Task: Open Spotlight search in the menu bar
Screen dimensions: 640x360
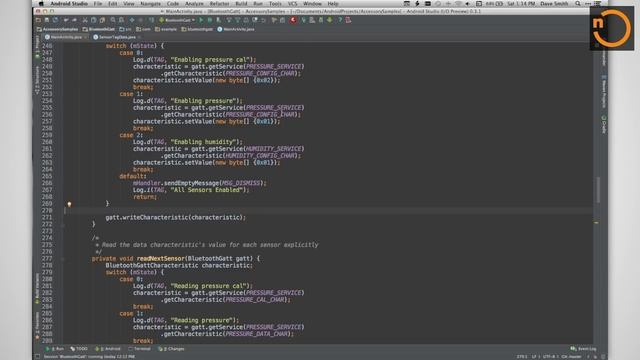Action: pos(578,4)
